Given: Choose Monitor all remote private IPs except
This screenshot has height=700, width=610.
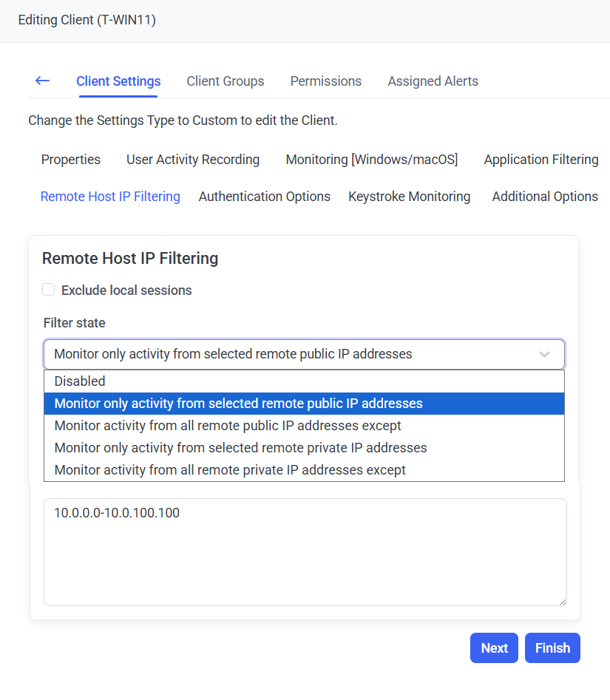Looking at the screenshot, I should (x=230, y=470).
